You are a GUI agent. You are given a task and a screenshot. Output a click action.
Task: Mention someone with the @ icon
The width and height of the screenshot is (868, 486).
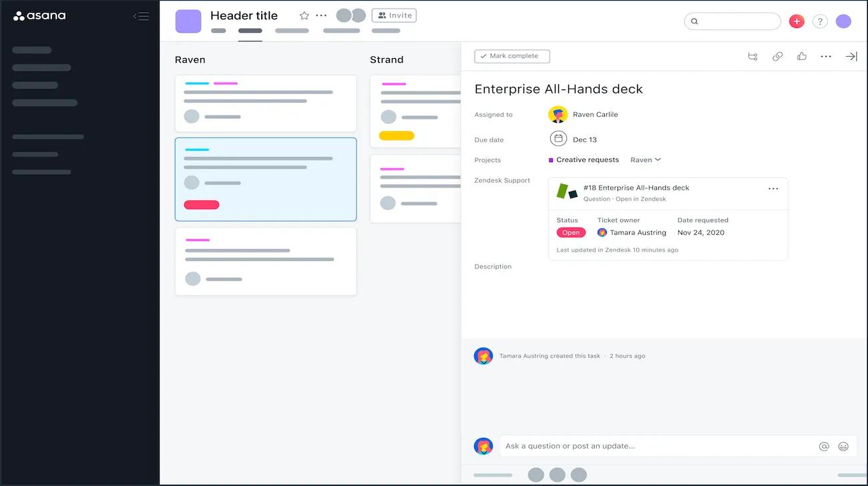pyautogui.click(x=825, y=446)
